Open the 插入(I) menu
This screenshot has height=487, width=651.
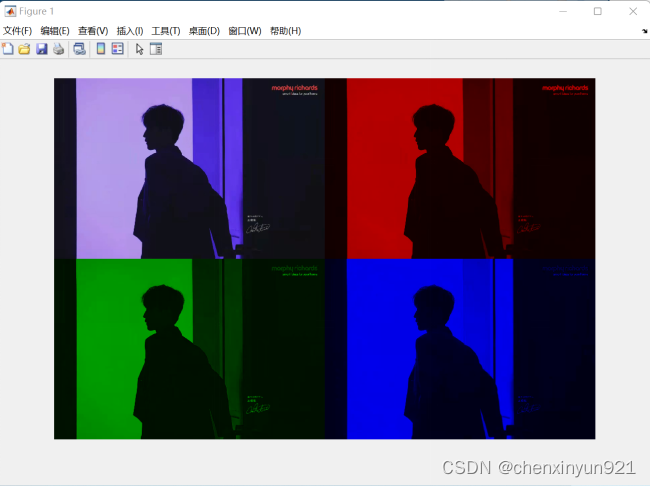[x=130, y=31]
